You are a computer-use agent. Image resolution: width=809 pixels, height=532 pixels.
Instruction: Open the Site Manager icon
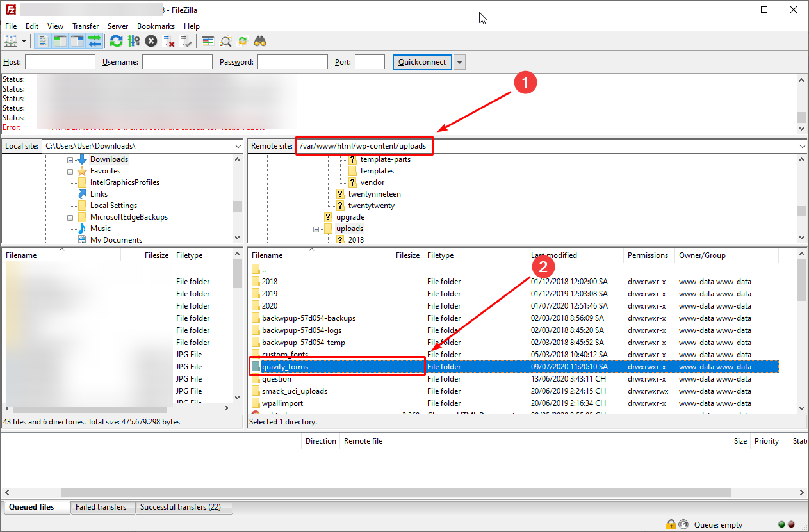tap(11, 41)
